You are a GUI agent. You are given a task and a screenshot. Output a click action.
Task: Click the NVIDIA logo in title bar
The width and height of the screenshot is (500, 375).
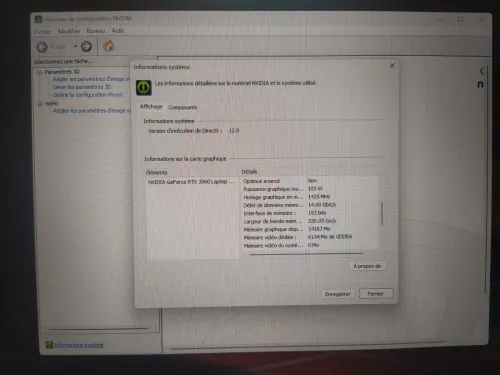click(38, 19)
